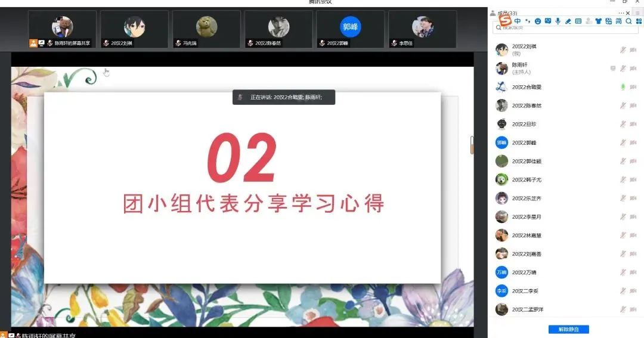The height and width of the screenshot is (338, 644).
Task: Open members panel more options (…)
Action: (621, 13)
